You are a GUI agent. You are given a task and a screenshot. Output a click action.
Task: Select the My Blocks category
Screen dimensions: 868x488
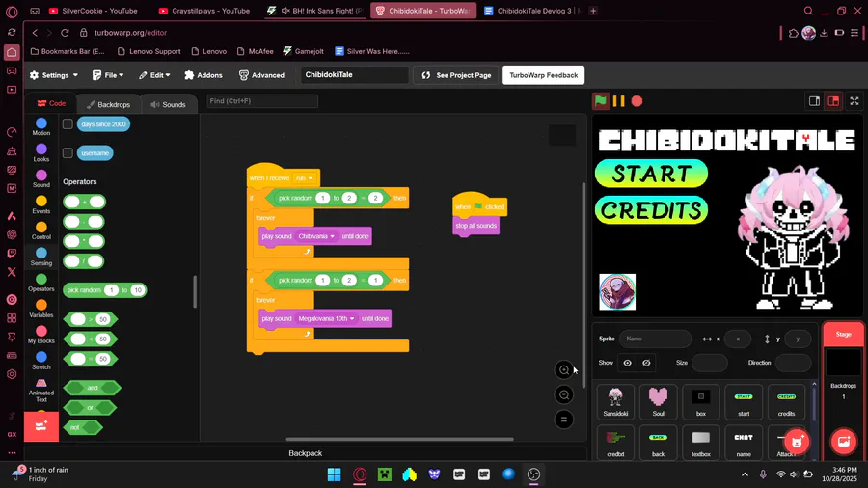(41, 335)
